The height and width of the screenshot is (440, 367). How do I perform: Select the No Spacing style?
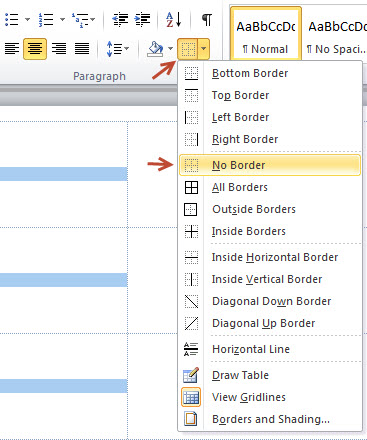click(335, 33)
